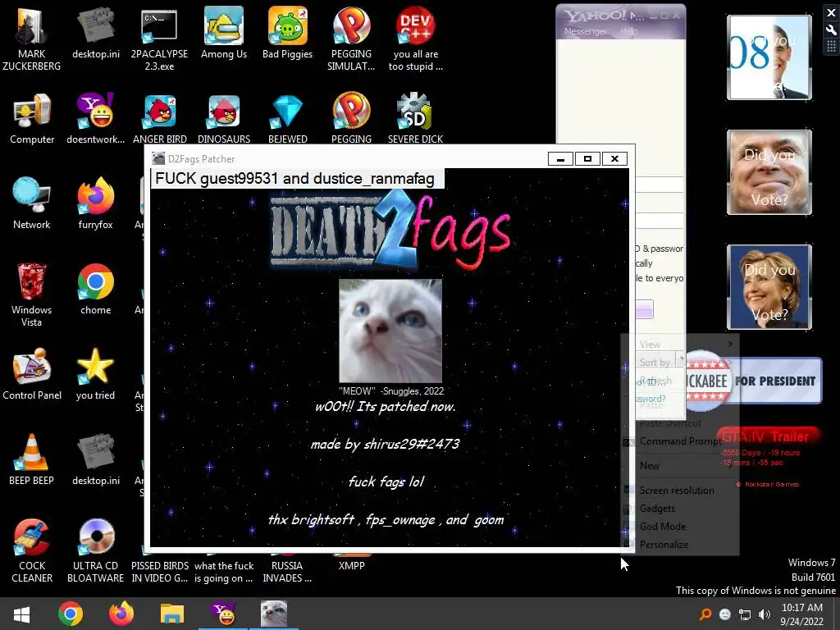
Task: Open the DINOSAURS Angry Birds icon
Action: pyautogui.click(x=224, y=118)
